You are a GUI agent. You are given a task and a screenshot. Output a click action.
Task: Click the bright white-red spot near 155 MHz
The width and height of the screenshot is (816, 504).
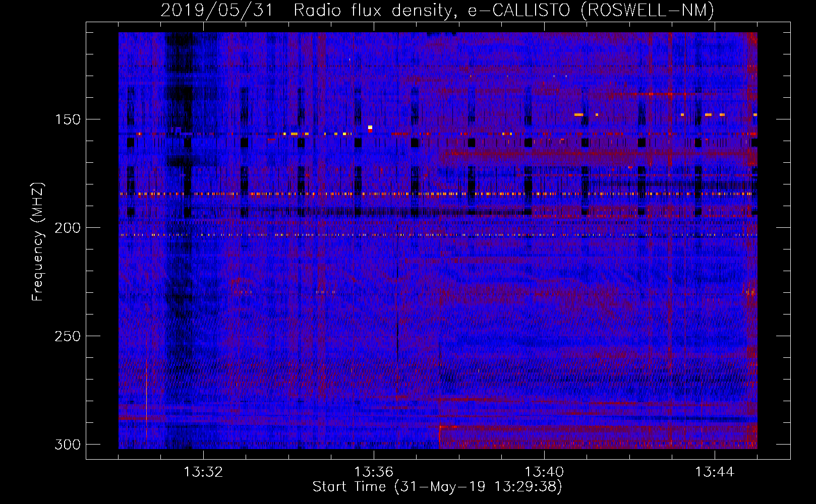point(370,129)
